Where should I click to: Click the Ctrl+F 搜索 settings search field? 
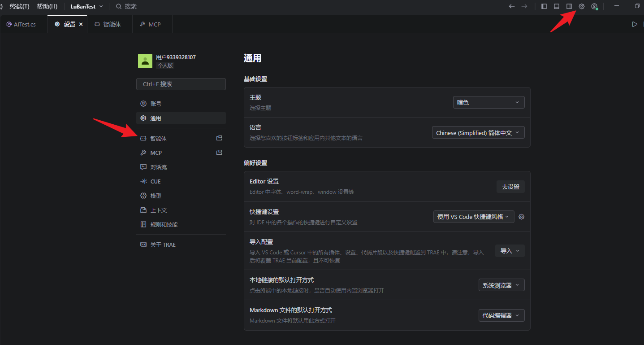pyautogui.click(x=181, y=84)
